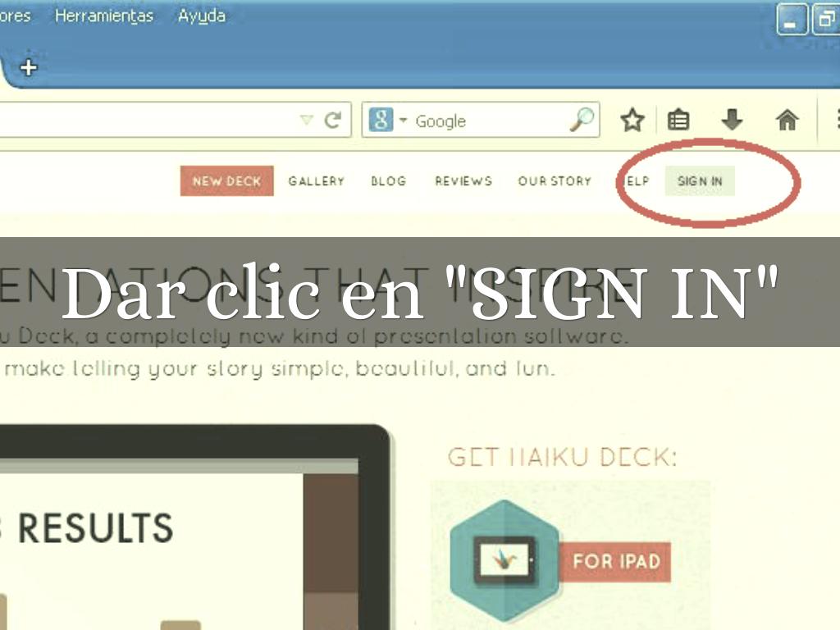Open the Ayuda menu
This screenshot has width=840, height=630.
202,16
